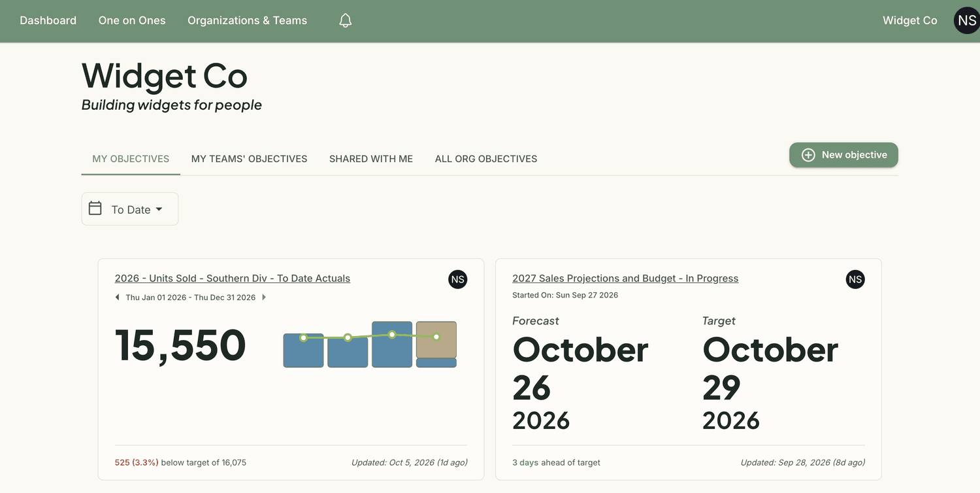Click Widget Co in top navigation bar
Viewport: 980px width, 493px height.
tap(909, 20)
